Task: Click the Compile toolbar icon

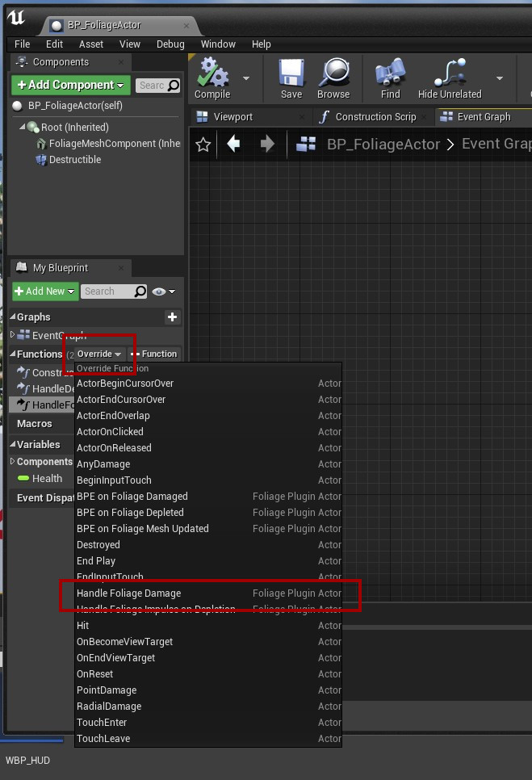Action: coord(212,78)
